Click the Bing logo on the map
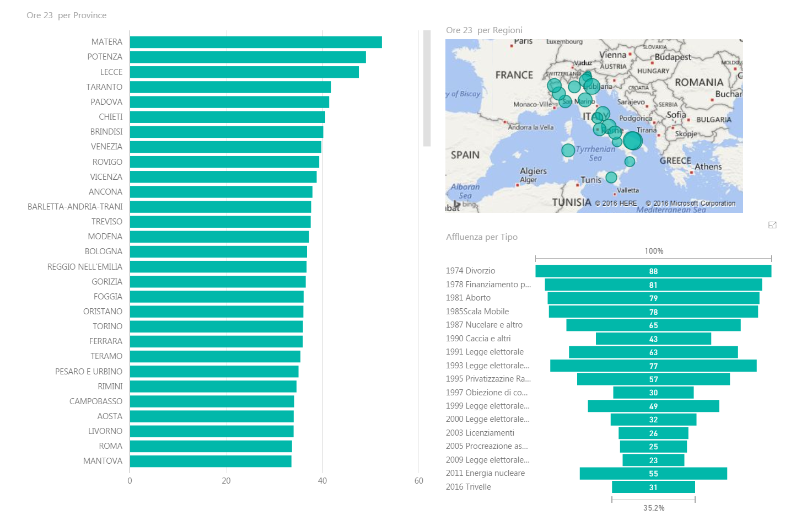 coord(465,204)
